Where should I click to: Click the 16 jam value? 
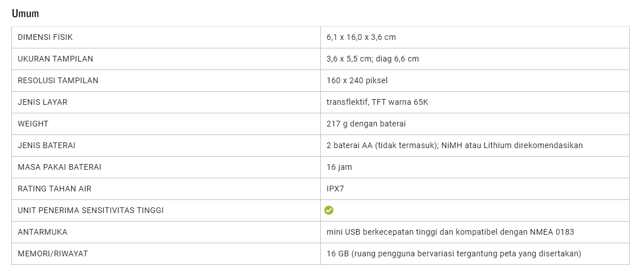339,167
